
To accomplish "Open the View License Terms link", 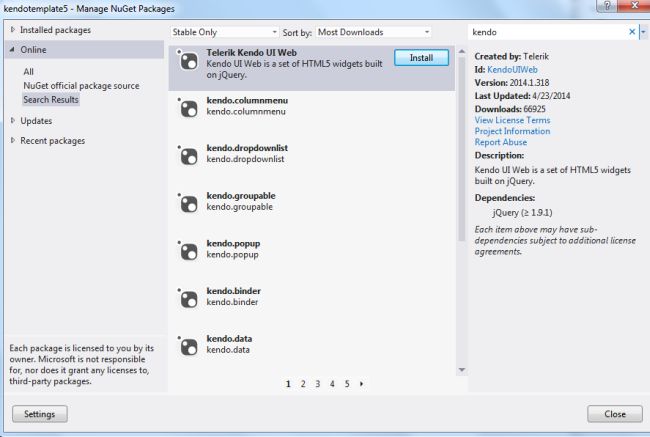I will [512, 120].
